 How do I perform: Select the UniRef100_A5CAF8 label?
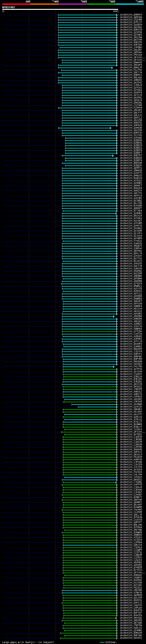(x=131, y=65)
